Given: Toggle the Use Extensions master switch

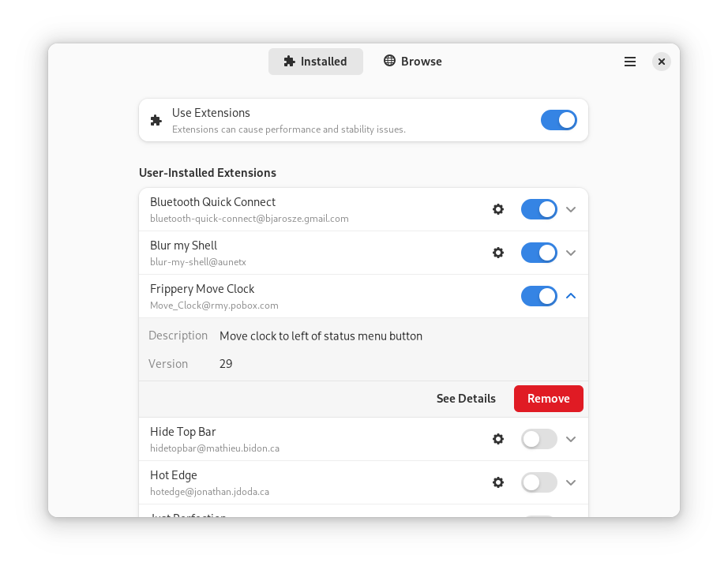Looking at the screenshot, I should (x=558, y=120).
